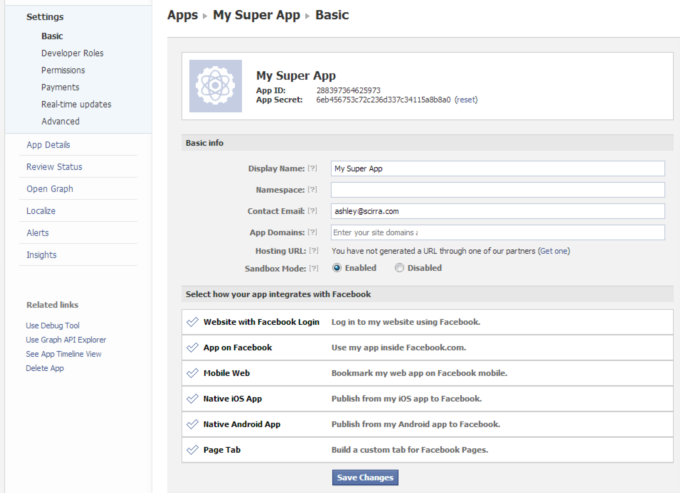Open Developer Roles settings
The height and width of the screenshot is (493, 680).
coord(72,53)
